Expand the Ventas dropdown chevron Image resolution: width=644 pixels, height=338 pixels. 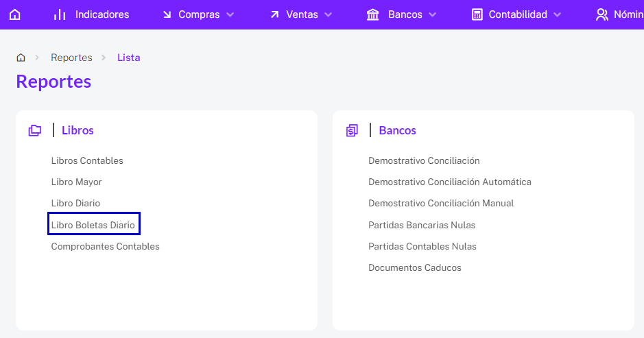click(328, 15)
